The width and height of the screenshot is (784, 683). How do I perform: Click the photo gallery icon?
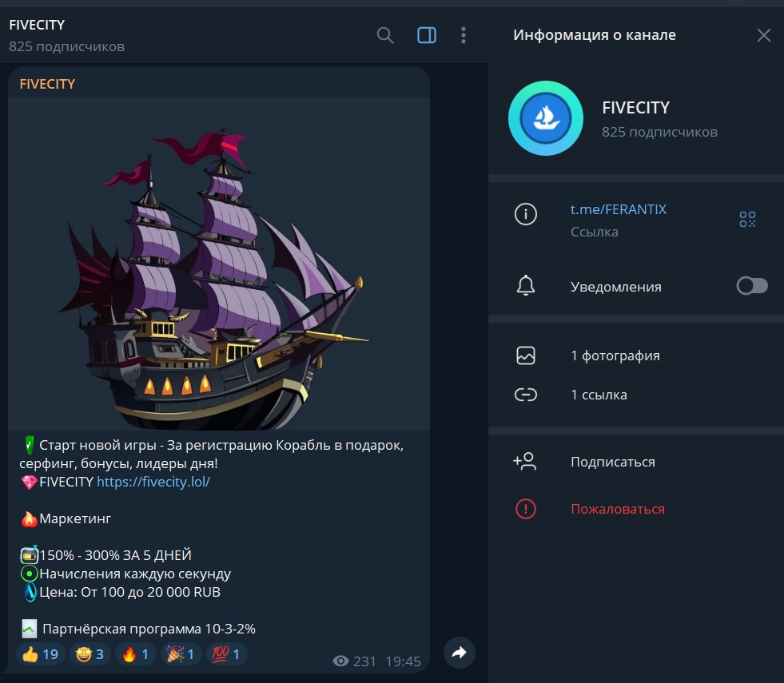tap(526, 355)
